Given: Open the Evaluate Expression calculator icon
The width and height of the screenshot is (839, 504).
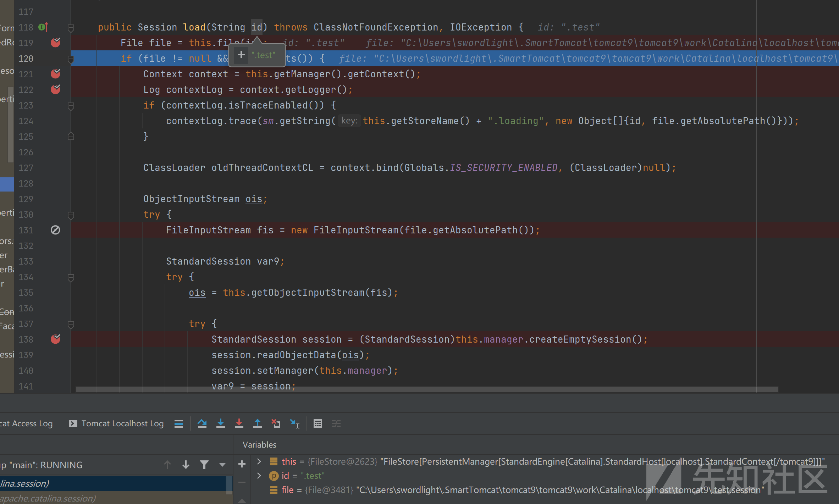Looking at the screenshot, I should [x=318, y=423].
